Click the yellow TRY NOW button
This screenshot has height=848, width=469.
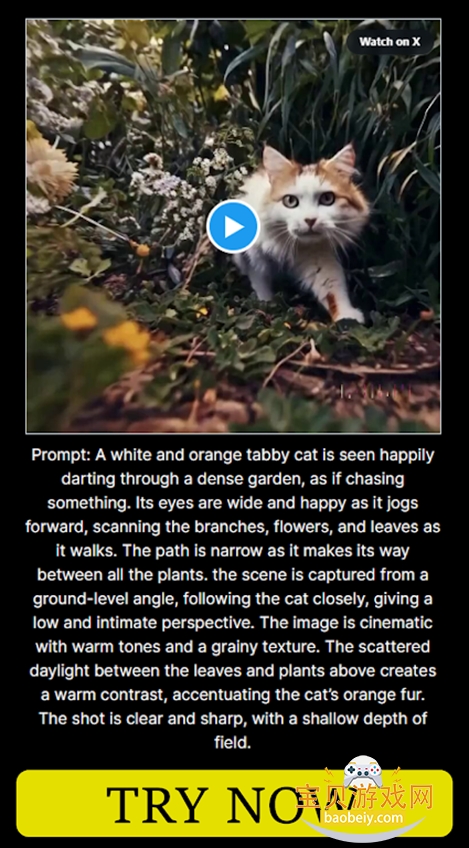234,803
